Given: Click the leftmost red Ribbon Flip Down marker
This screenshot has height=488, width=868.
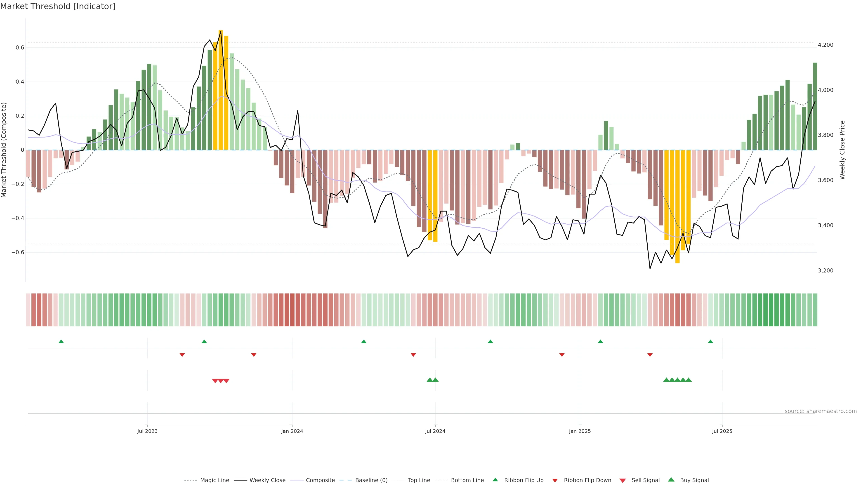Looking at the screenshot, I should tap(182, 355).
